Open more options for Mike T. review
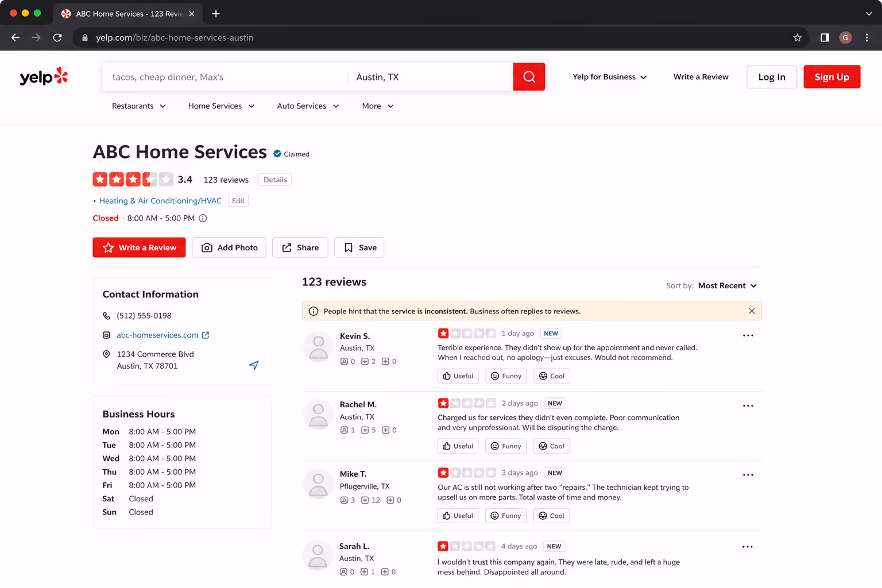Screen dimensions: 882x588 click(748, 475)
